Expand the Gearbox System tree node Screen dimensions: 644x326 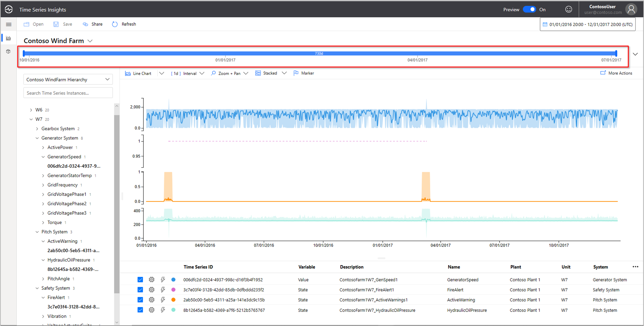pos(37,129)
